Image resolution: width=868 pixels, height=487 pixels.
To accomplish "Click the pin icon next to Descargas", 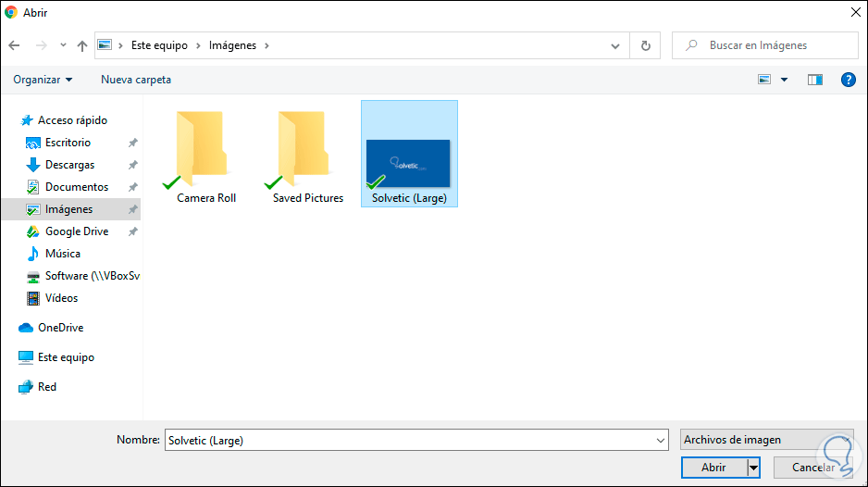I will [133, 165].
